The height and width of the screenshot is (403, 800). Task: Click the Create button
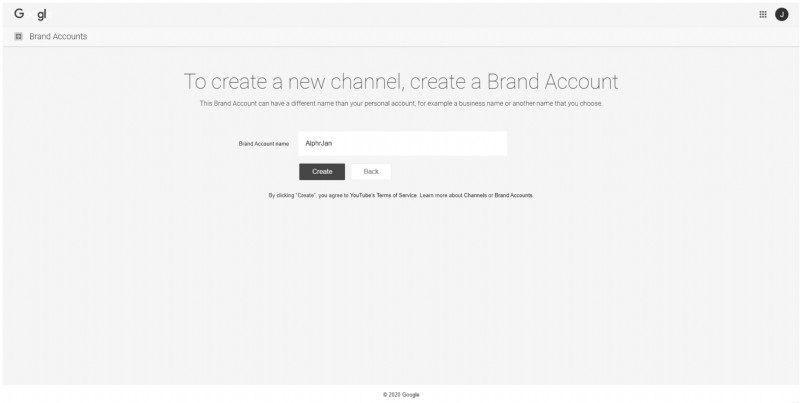[322, 171]
